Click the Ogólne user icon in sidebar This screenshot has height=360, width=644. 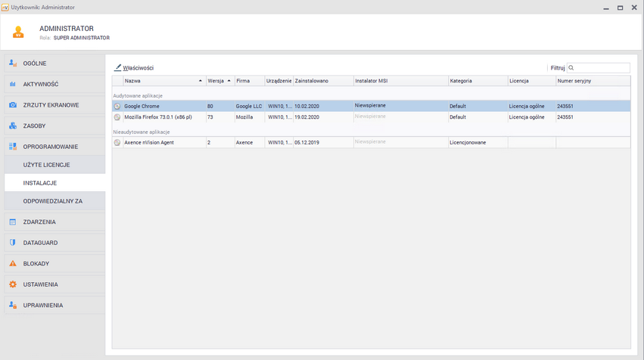click(13, 63)
